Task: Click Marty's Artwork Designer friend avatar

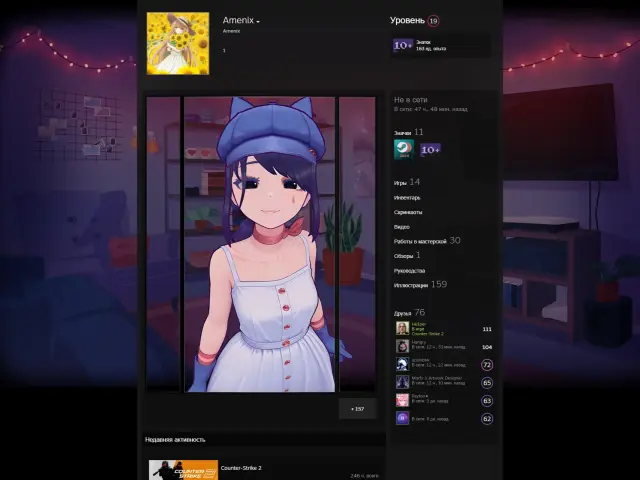Action: [402, 382]
